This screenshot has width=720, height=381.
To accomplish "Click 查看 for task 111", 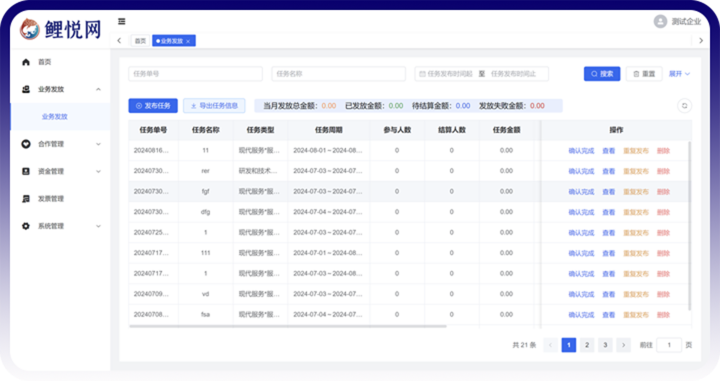I will pyautogui.click(x=608, y=253).
